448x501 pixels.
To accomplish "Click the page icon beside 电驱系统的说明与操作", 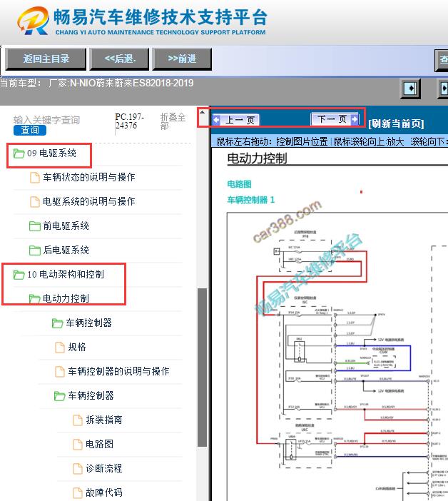I will (34, 202).
